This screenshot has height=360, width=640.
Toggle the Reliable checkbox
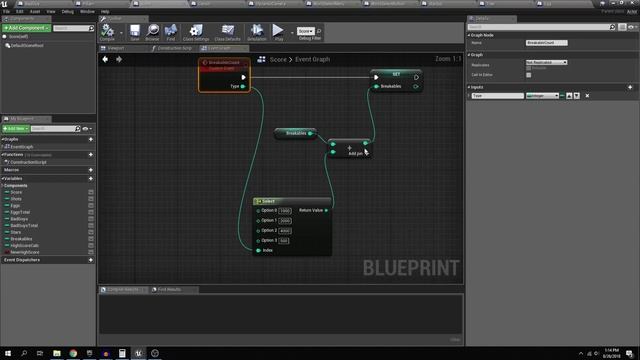529,68
